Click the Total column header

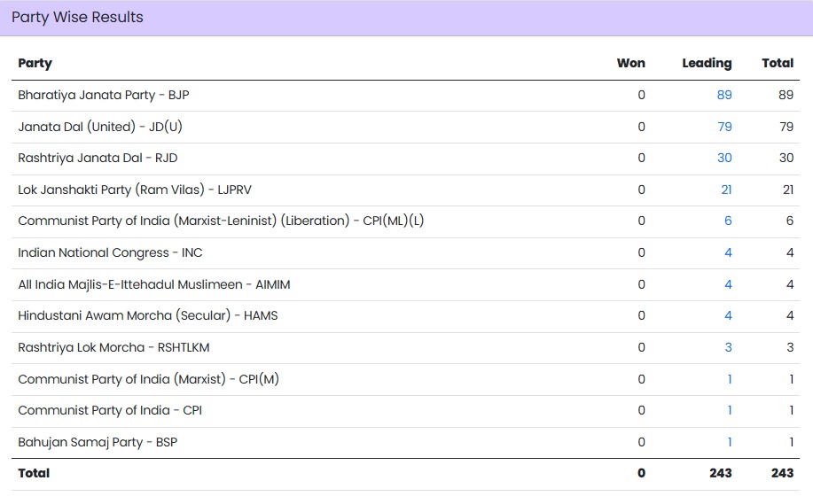(778, 63)
